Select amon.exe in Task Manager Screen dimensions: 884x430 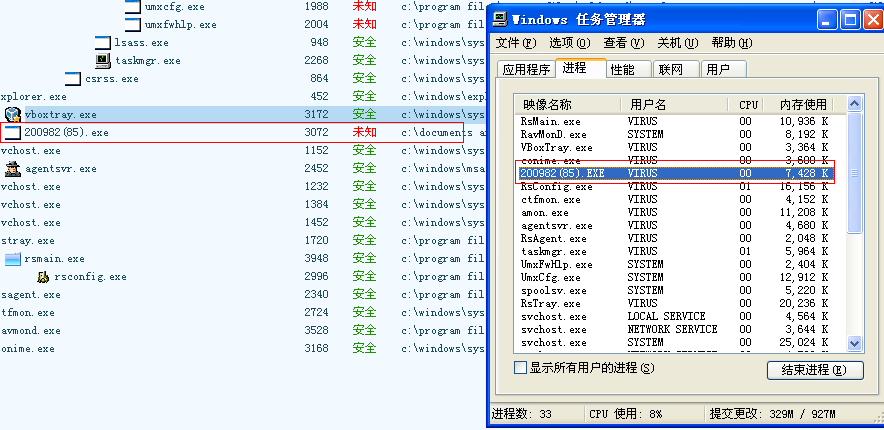(x=674, y=212)
